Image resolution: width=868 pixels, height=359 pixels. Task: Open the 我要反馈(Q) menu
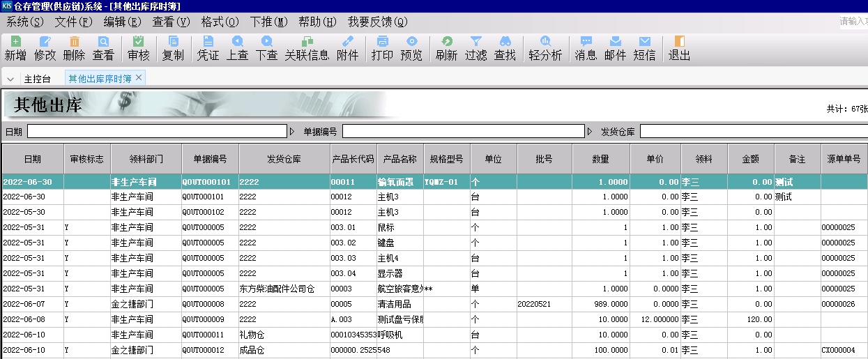[x=378, y=22]
